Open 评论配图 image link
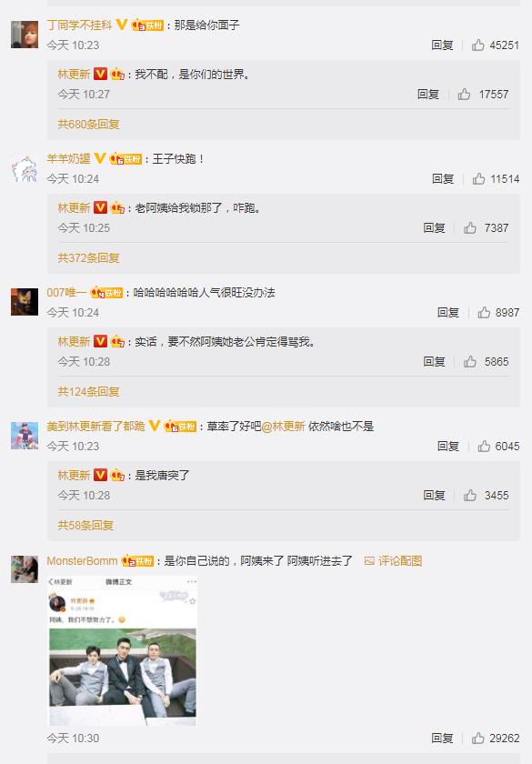Screen dimensions: 532x764 393,561
